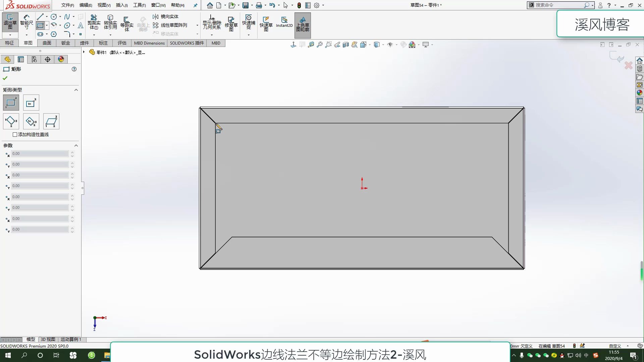Switch to the 钣金 (Sheet Metal) tab
Image resolution: width=644 pixels, height=362 pixels.
[x=65, y=43]
